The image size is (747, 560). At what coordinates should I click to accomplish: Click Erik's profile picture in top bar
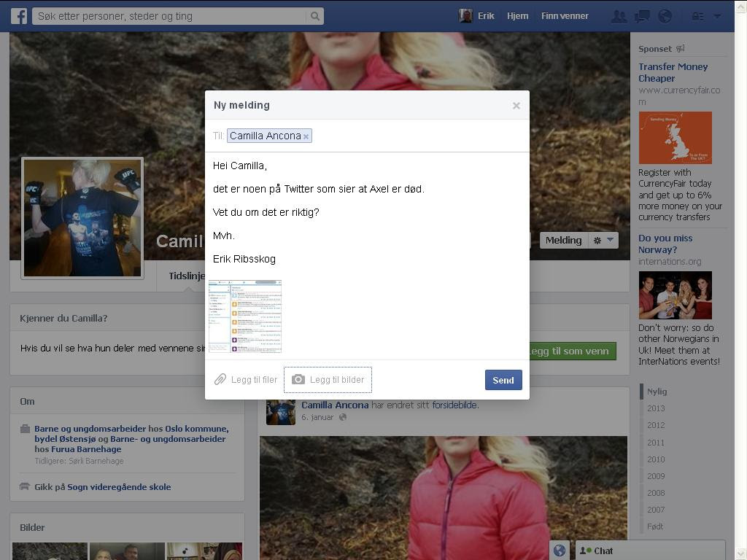465,16
